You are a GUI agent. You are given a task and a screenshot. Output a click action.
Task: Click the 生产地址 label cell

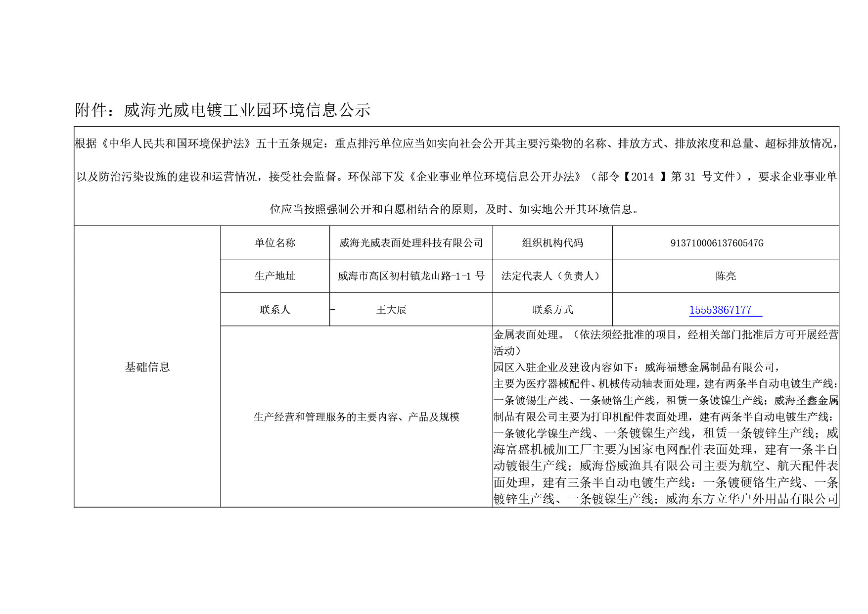point(275,276)
